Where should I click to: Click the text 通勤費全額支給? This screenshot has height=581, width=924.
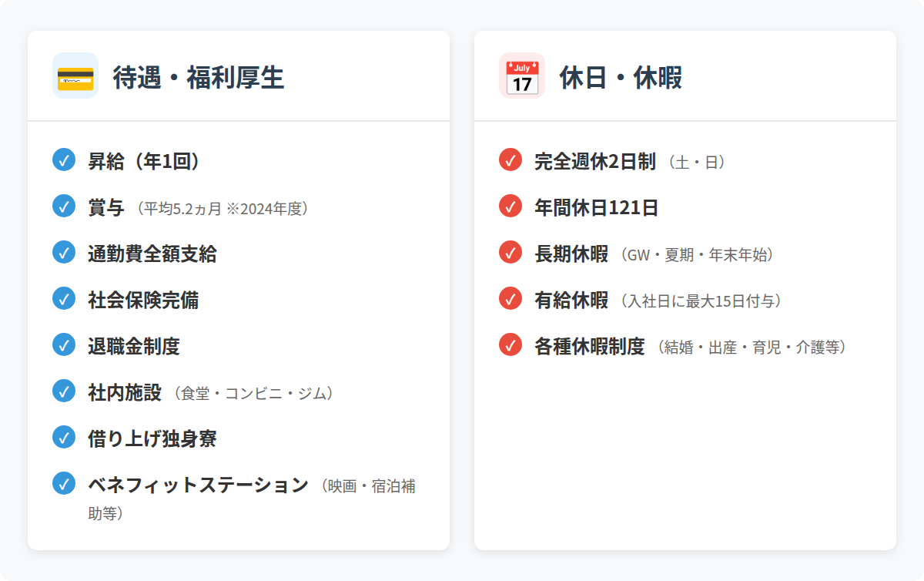click(x=152, y=254)
